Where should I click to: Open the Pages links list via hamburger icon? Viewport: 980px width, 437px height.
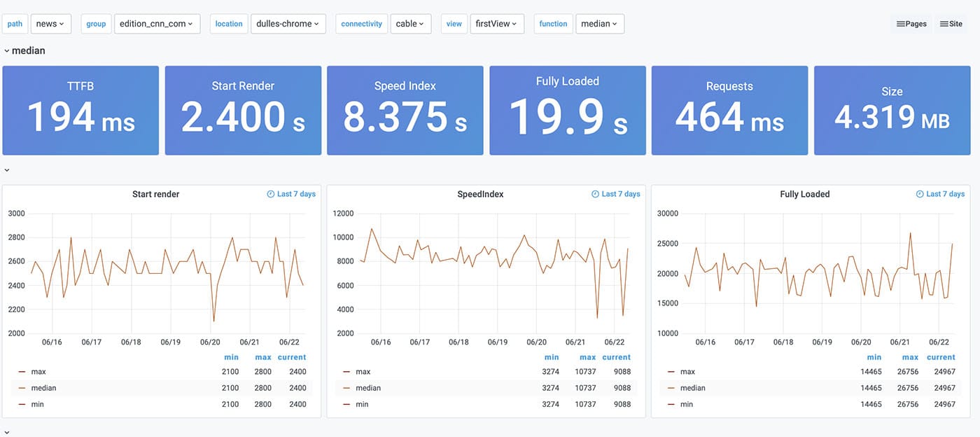tap(899, 23)
